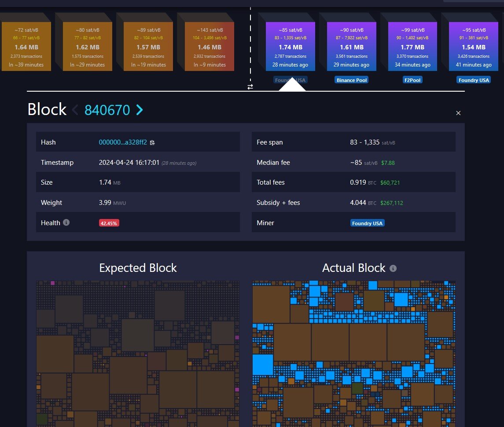The width and height of the screenshot is (504, 427).
Task: Select mined block 1.74 MB 28 minutes ago
Action: coord(290,46)
